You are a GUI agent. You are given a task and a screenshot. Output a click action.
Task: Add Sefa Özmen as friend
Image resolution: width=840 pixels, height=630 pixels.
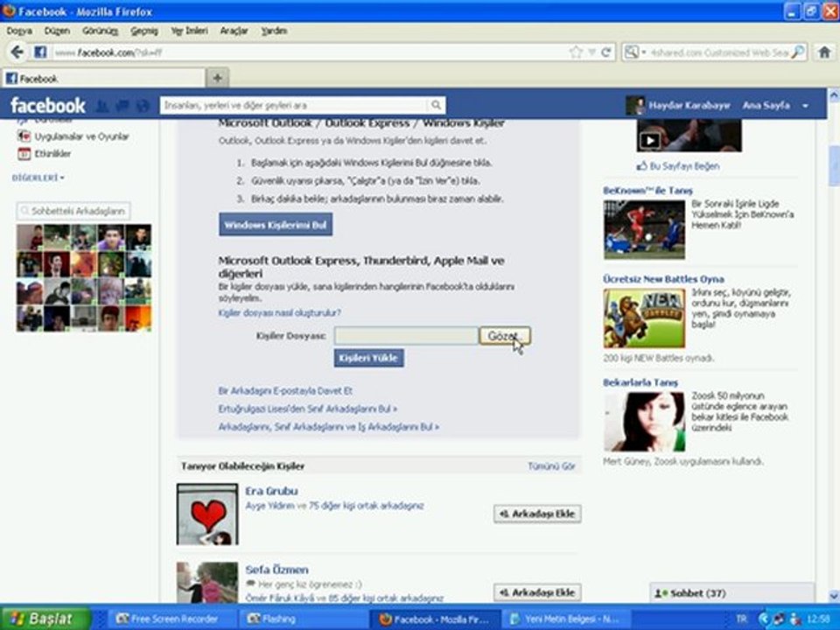[537, 592]
